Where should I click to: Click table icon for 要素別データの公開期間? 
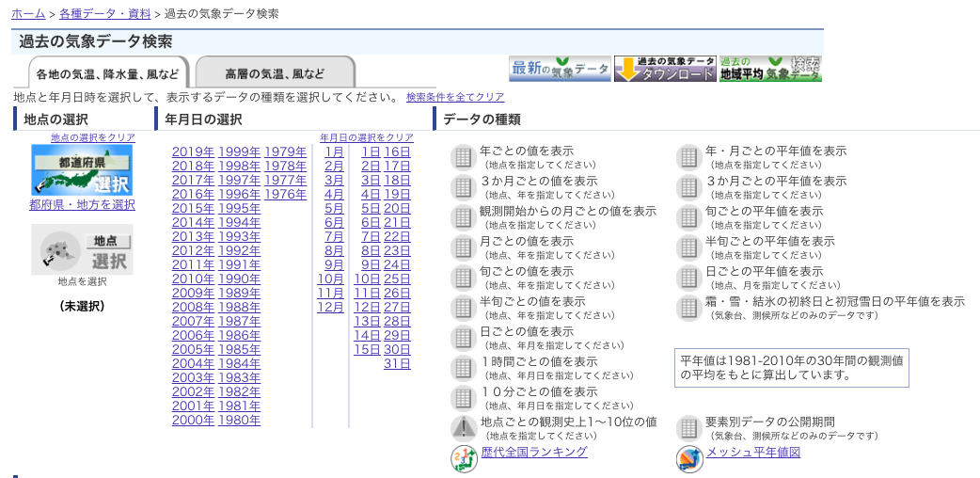(688, 428)
